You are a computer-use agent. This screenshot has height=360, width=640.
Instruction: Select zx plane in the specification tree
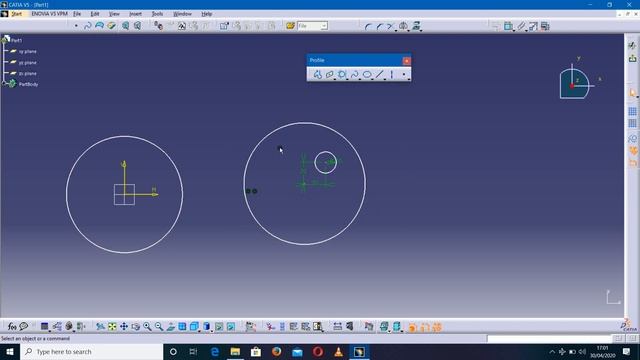[27, 73]
